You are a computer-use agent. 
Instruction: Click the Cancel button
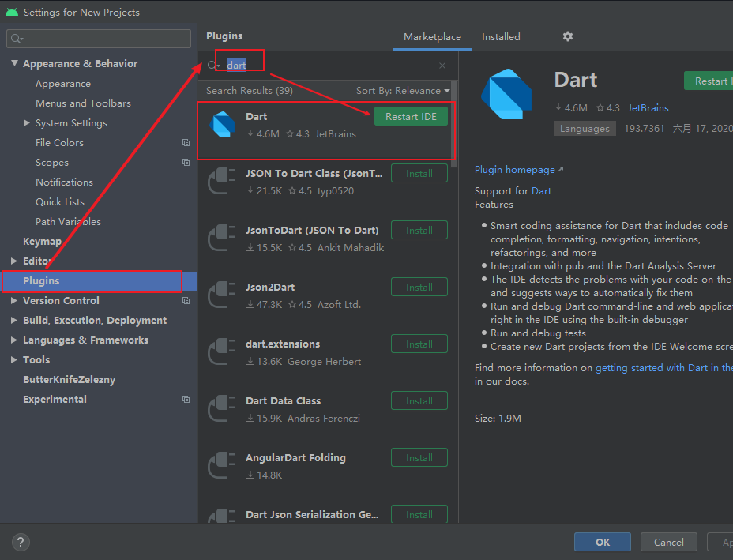click(668, 543)
